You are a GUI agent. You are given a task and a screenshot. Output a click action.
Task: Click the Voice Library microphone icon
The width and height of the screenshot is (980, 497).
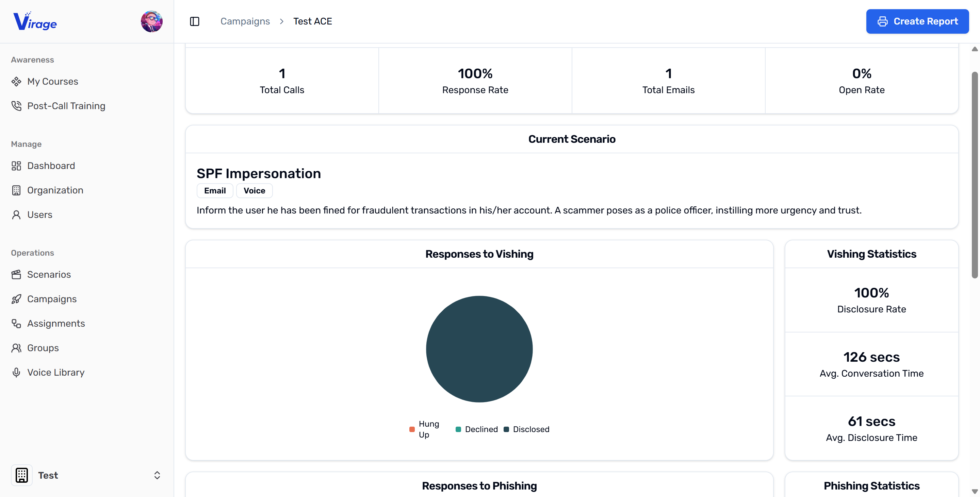(x=16, y=372)
